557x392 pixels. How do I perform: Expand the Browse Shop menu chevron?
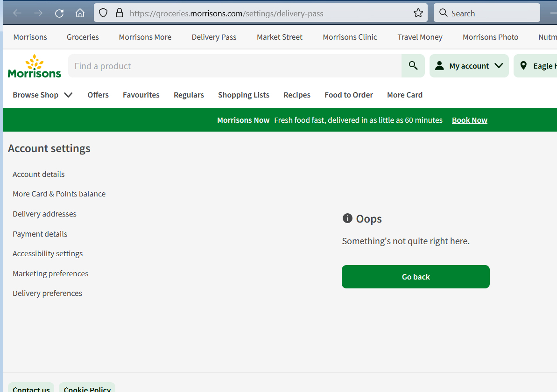coord(68,95)
